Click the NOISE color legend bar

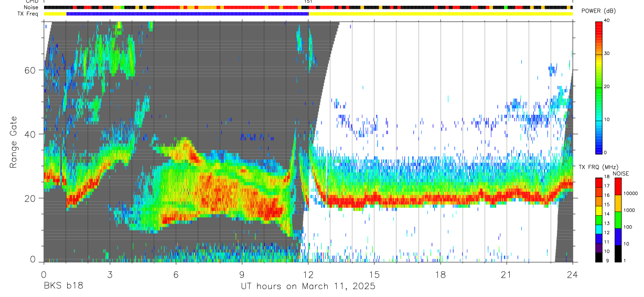coord(618,220)
